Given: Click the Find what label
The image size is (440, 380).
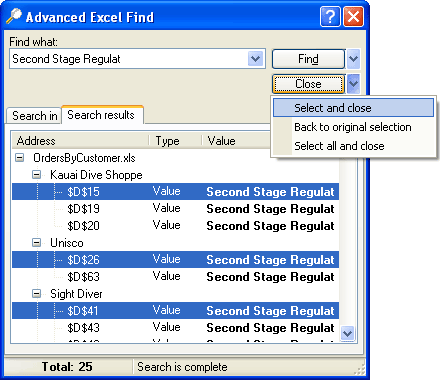Looking at the screenshot, I should click(33, 42).
